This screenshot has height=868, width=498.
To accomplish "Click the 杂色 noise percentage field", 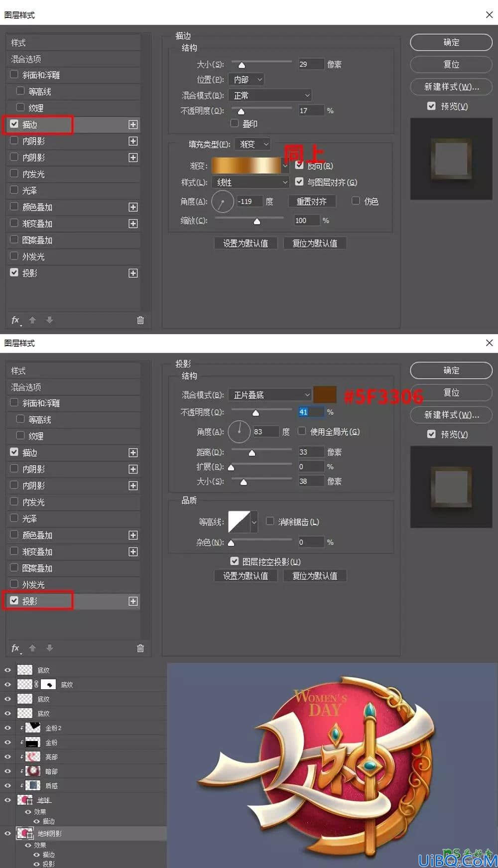I will tap(311, 542).
